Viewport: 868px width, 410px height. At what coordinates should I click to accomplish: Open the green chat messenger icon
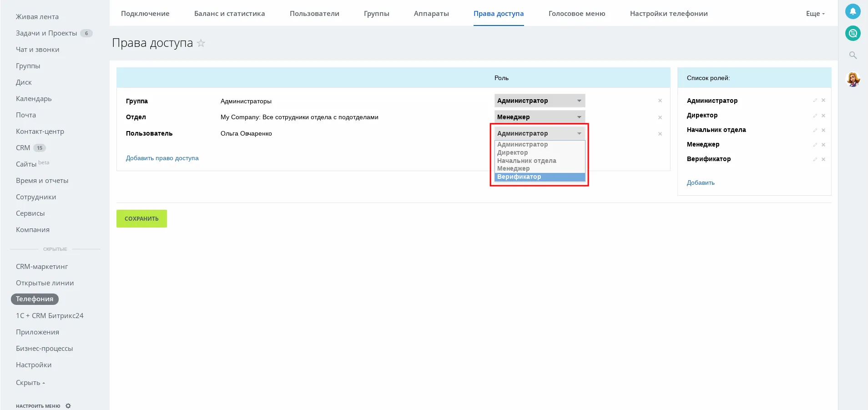pos(853,33)
